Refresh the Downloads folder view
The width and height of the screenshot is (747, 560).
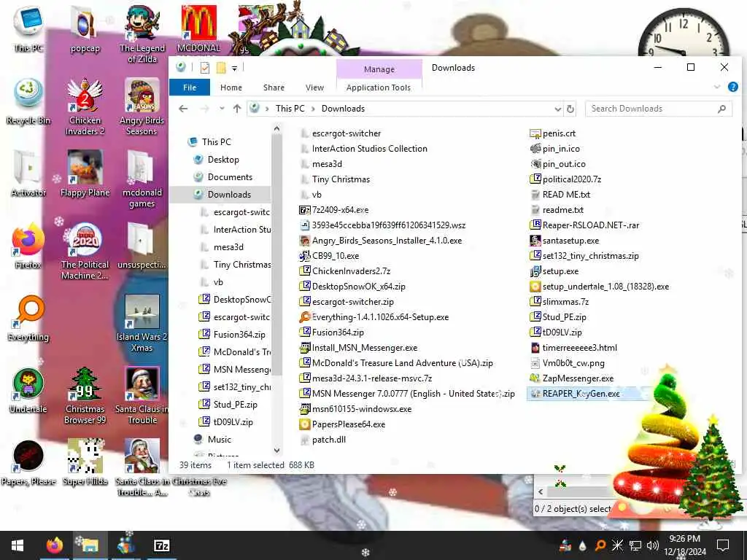click(x=570, y=109)
